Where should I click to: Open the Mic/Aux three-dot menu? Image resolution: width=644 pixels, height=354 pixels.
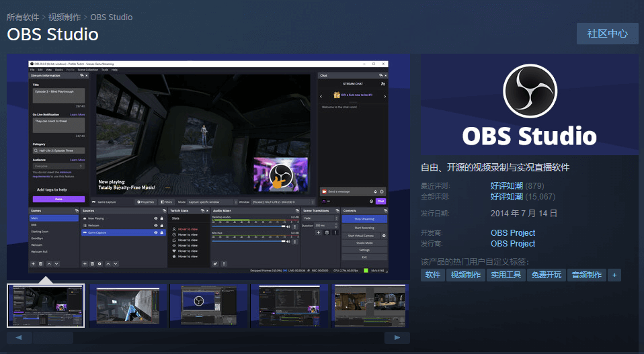tap(295, 242)
